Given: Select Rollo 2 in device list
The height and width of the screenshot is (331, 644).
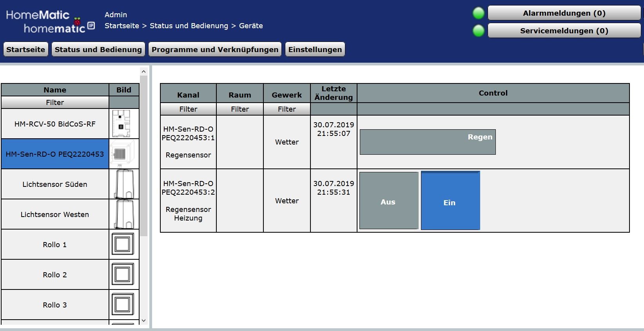Looking at the screenshot, I should pos(55,275).
